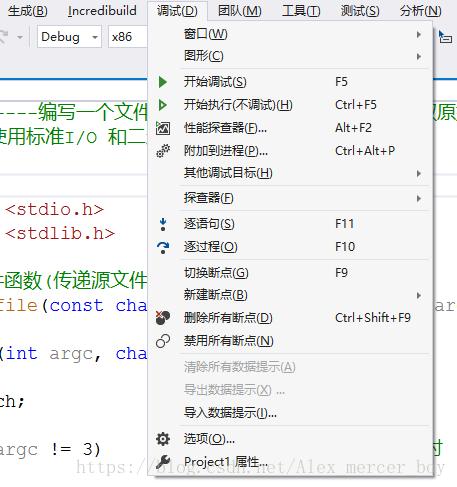Select 开始执行(不调试)(H) entry

[290, 105]
